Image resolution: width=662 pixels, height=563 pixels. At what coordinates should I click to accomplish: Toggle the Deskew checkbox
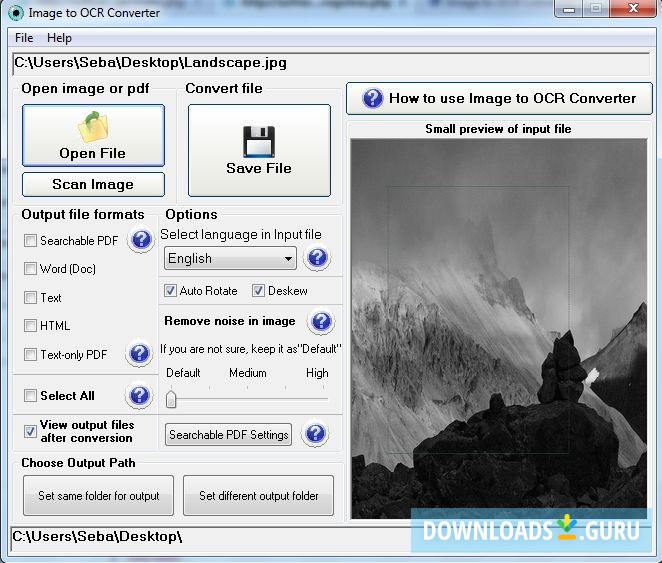tap(258, 291)
